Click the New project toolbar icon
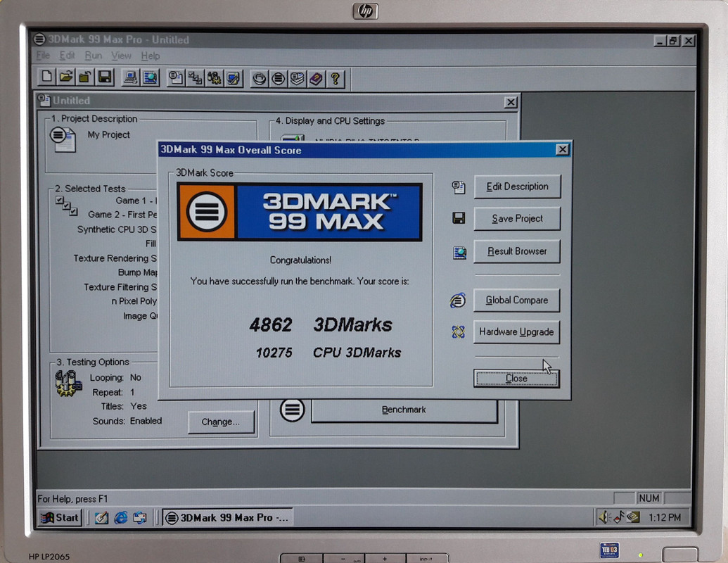 point(47,77)
